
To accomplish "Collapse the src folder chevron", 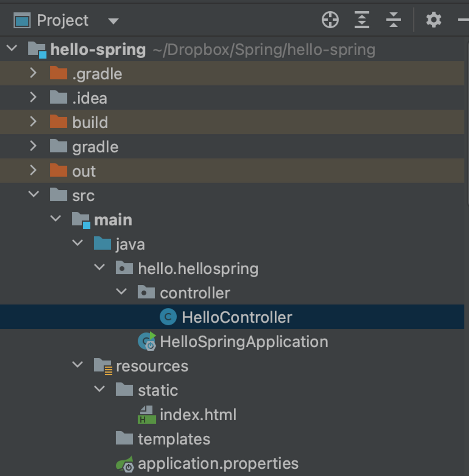I will 34,194.
